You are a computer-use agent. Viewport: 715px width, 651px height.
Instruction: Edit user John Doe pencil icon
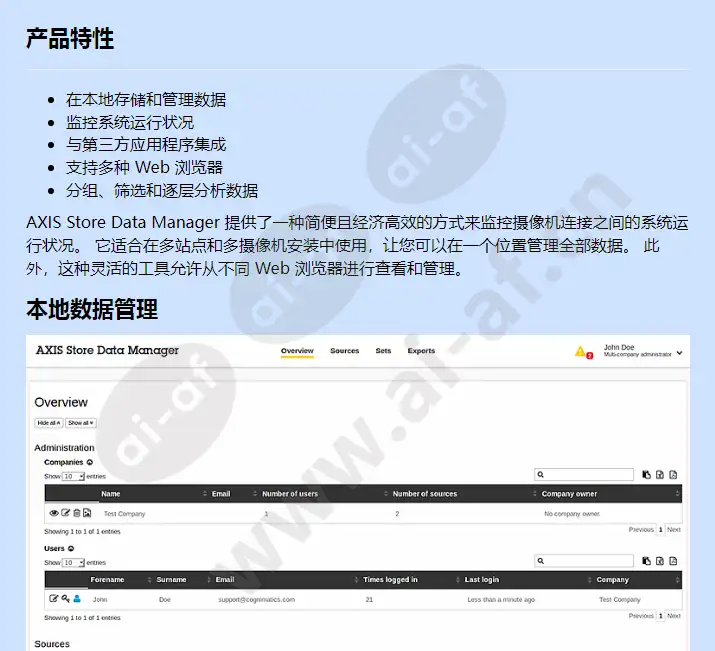[x=53, y=599]
